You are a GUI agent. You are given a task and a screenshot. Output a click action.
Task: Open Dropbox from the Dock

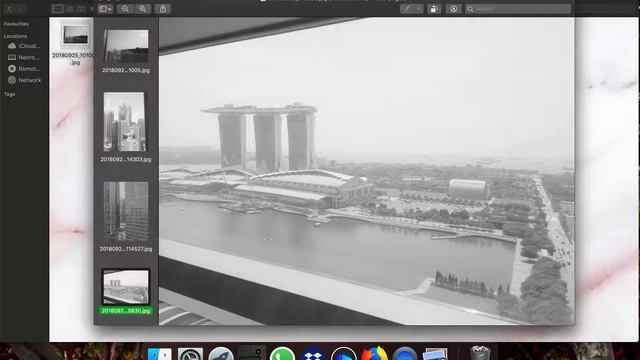(x=313, y=354)
